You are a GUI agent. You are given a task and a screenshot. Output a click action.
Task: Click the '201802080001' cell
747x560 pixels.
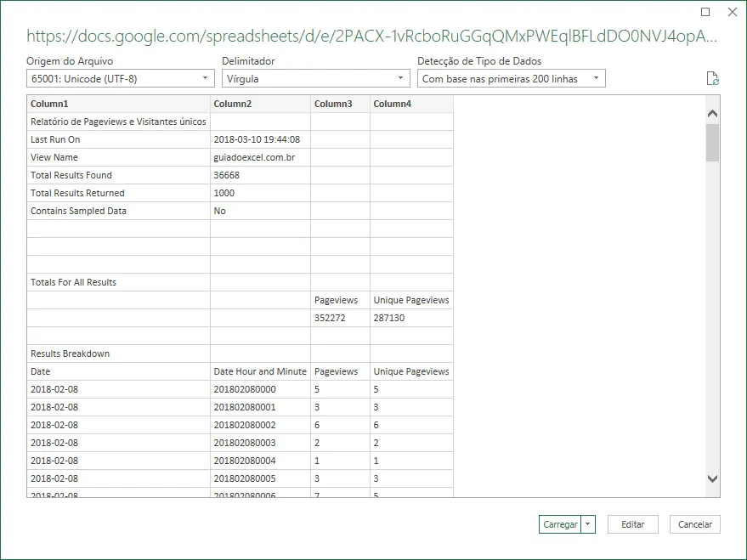(261, 407)
